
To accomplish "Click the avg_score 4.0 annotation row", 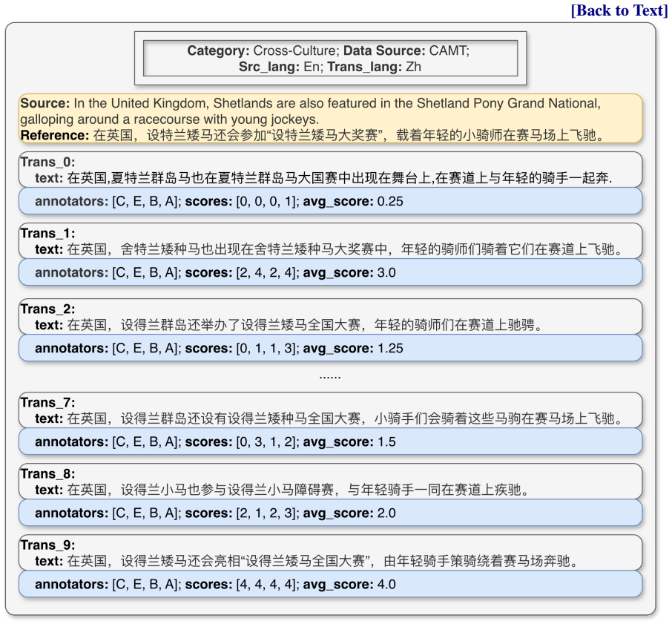I will click(330, 584).
